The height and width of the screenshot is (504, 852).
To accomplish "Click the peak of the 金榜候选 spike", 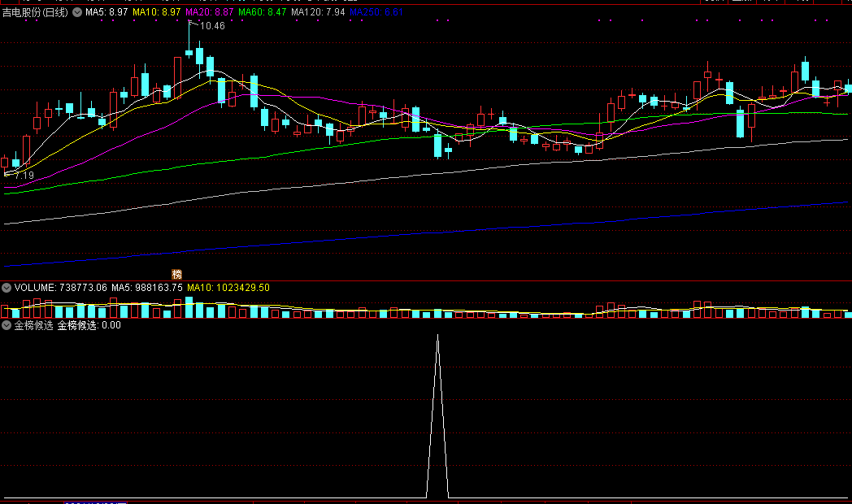I will 438,336.
